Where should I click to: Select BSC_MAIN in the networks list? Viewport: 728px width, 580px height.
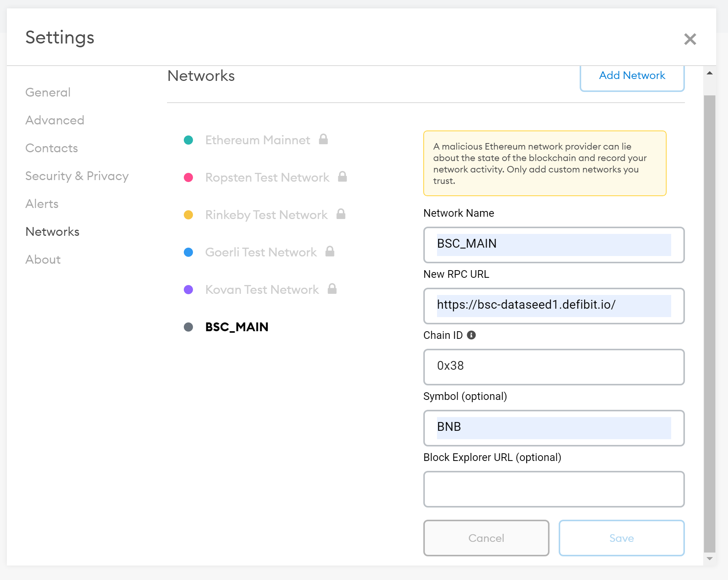tap(237, 327)
